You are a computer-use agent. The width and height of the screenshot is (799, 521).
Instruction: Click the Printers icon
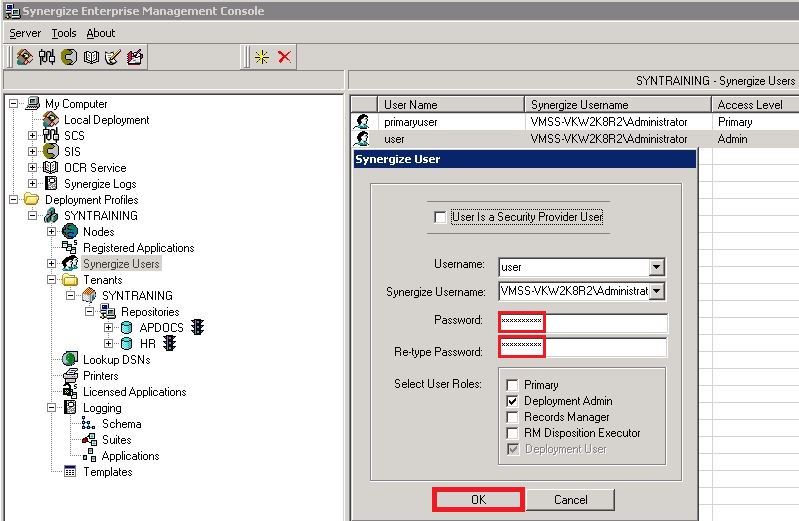[x=70, y=376]
